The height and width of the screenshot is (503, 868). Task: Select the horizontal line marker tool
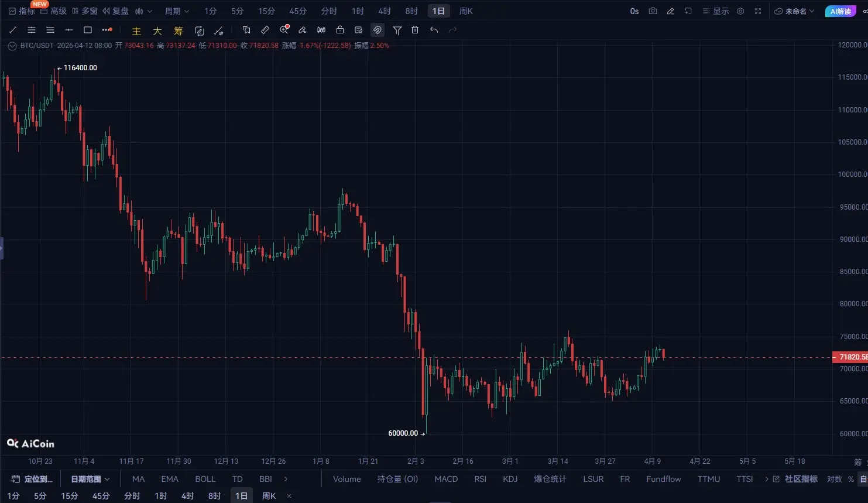click(69, 30)
